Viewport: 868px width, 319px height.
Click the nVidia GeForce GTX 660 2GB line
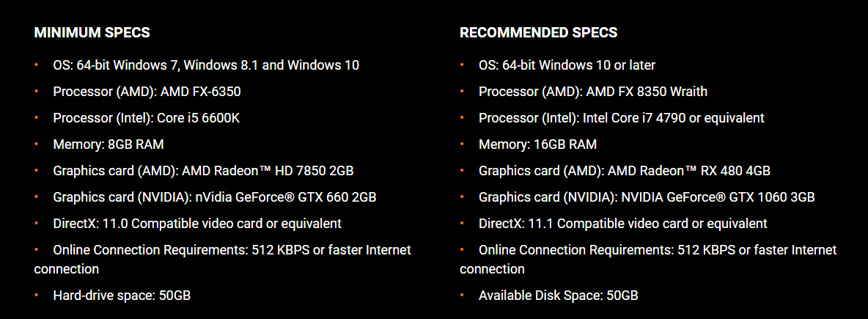[215, 197]
